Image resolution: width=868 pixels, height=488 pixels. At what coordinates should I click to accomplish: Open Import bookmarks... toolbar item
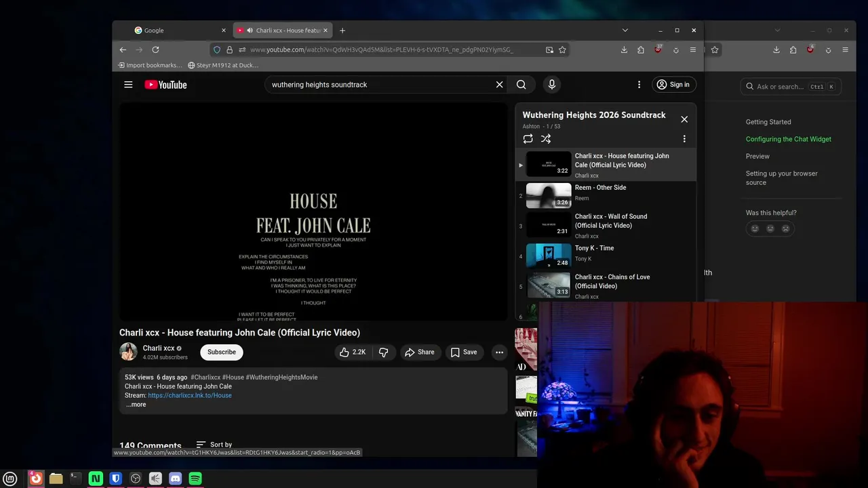coord(150,65)
